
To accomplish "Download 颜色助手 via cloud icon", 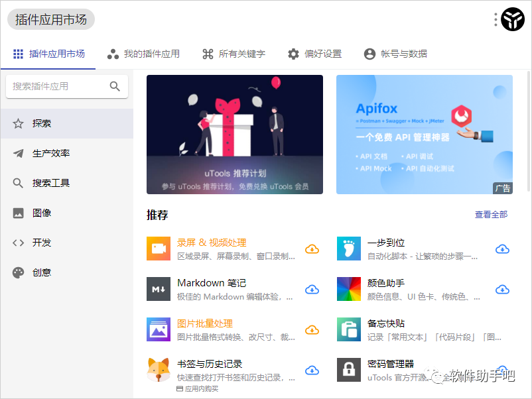I will (502, 290).
